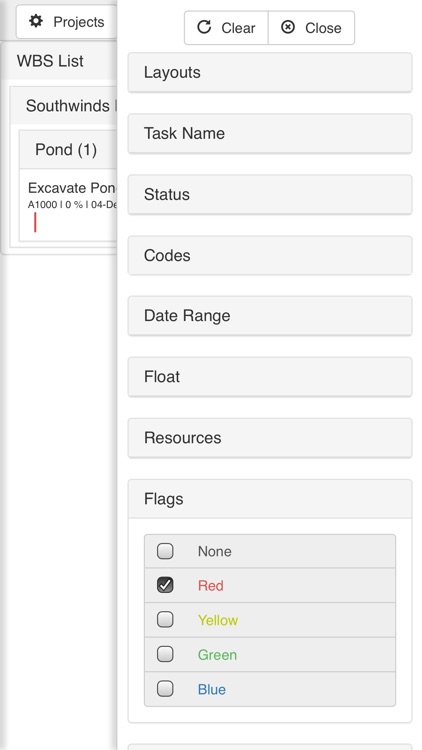Select the Blue flag checkbox
The height and width of the screenshot is (750, 422).
165,688
